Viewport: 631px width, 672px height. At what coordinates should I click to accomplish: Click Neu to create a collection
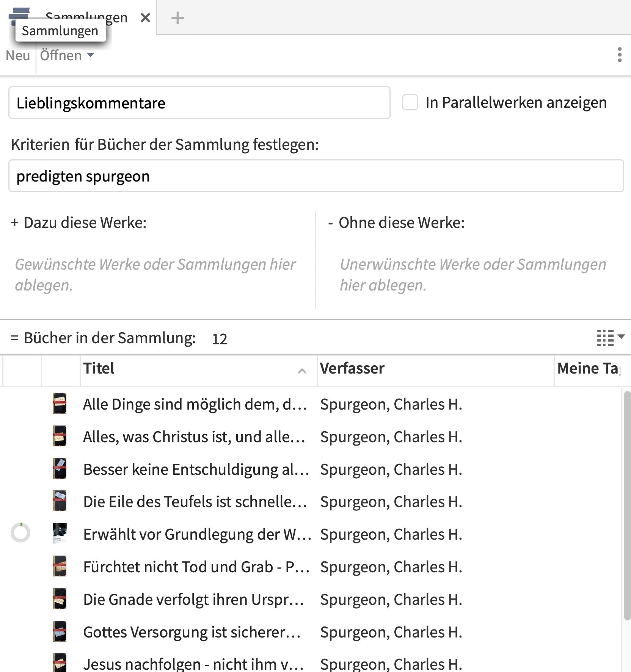tap(18, 55)
